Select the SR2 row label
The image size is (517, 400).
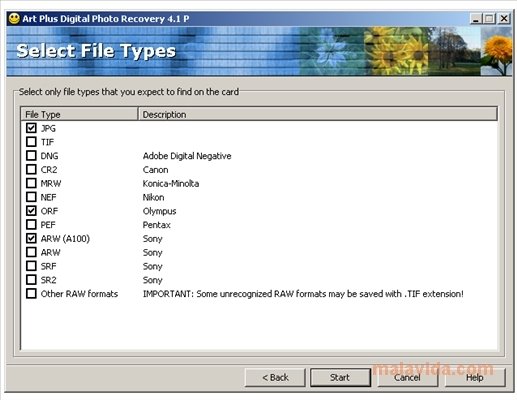point(48,280)
